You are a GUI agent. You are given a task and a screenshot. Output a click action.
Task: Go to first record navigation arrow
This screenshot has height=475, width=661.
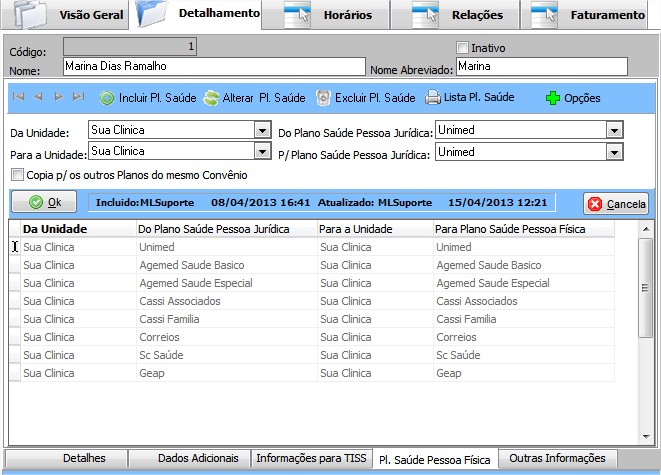[x=18, y=97]
